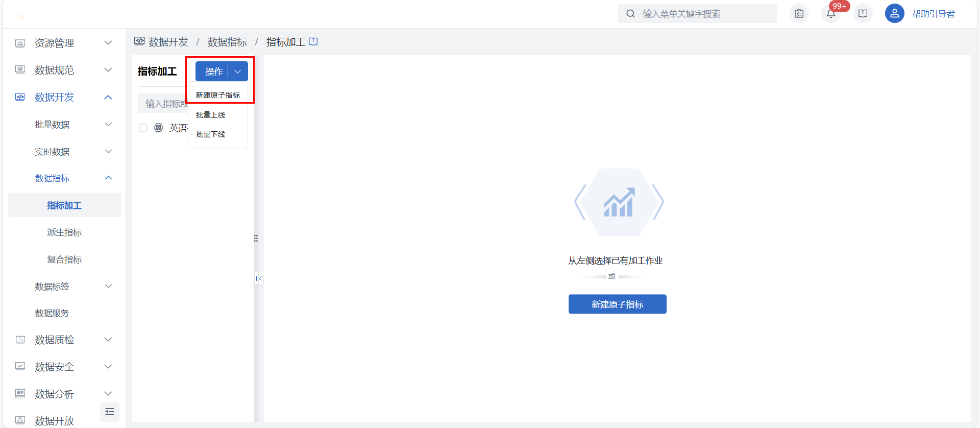Expand the 数据规范 menu chevron
This screenshot has height=428, width=980.
click(x=108, y=70)
